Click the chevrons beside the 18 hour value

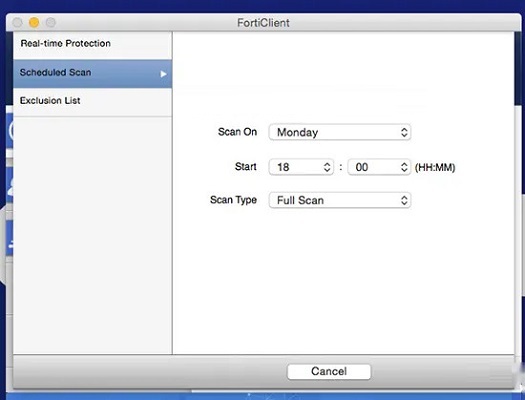(x=327, y=167)
